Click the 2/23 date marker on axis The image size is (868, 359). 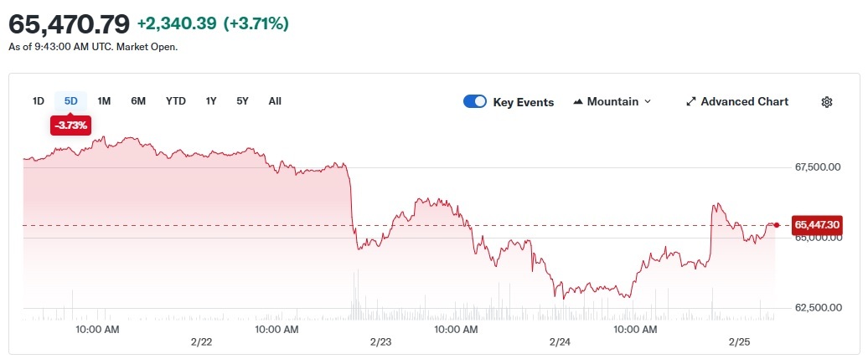(380, 342)
